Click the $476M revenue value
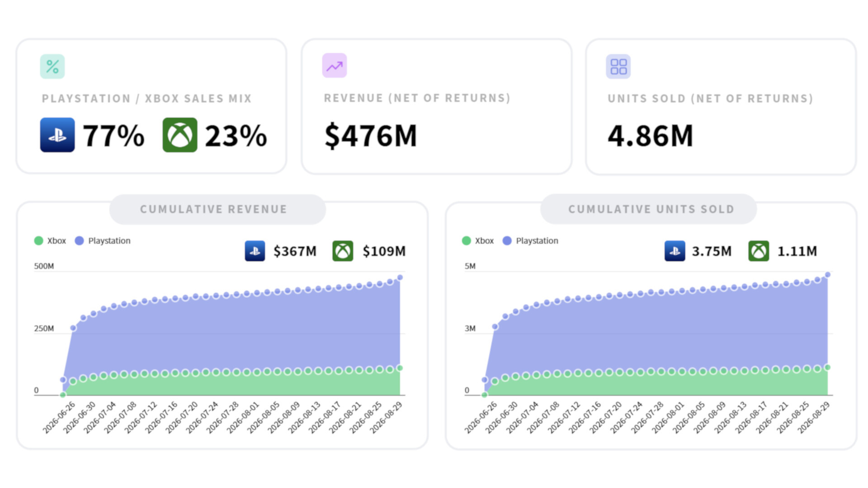868x488 pixels. click(x=371, y=136)
